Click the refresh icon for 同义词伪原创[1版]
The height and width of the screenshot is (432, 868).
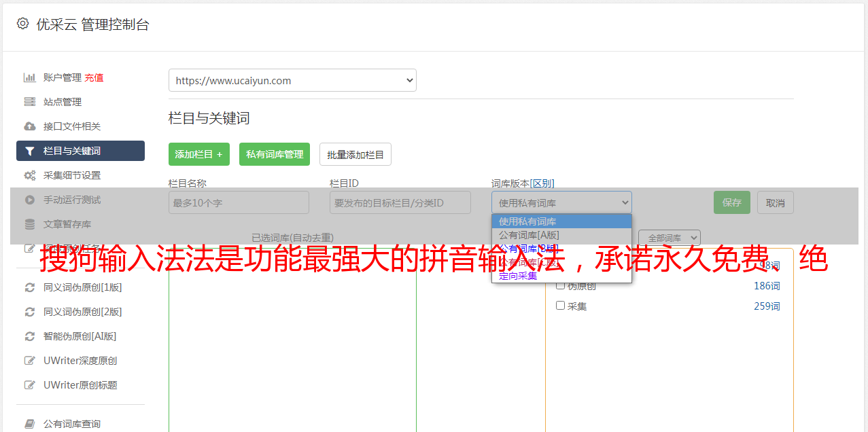click(x=30, y=287)
